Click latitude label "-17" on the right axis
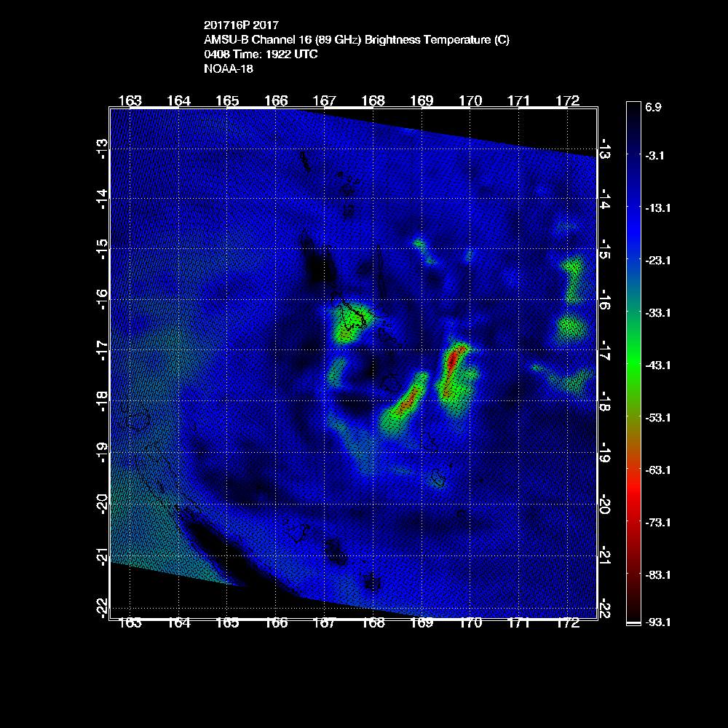Screen dimensions: 728x728 click(x=605, y=351)
